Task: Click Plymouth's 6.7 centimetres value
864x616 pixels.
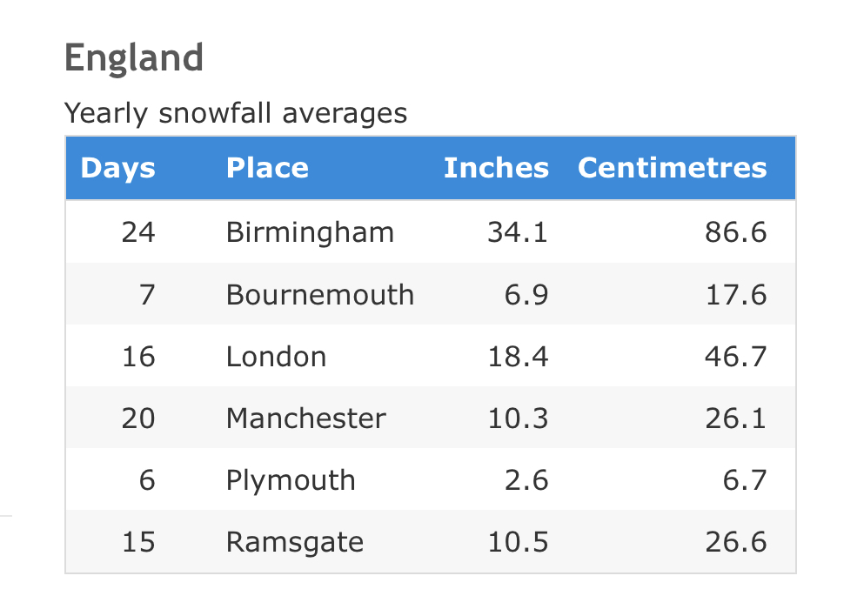Action: click(745, 480)
